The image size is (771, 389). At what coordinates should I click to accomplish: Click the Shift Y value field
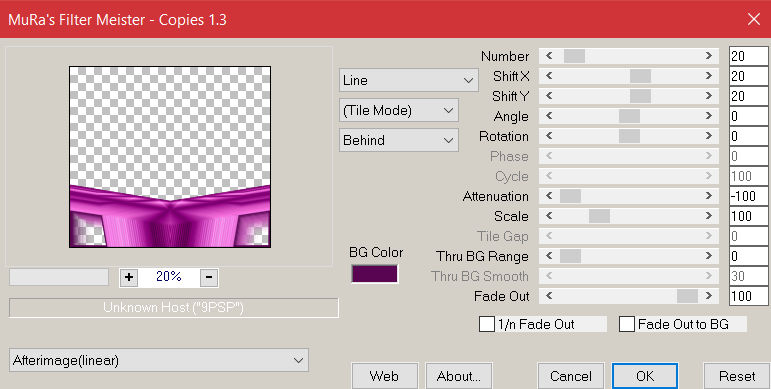coord(749,96)
